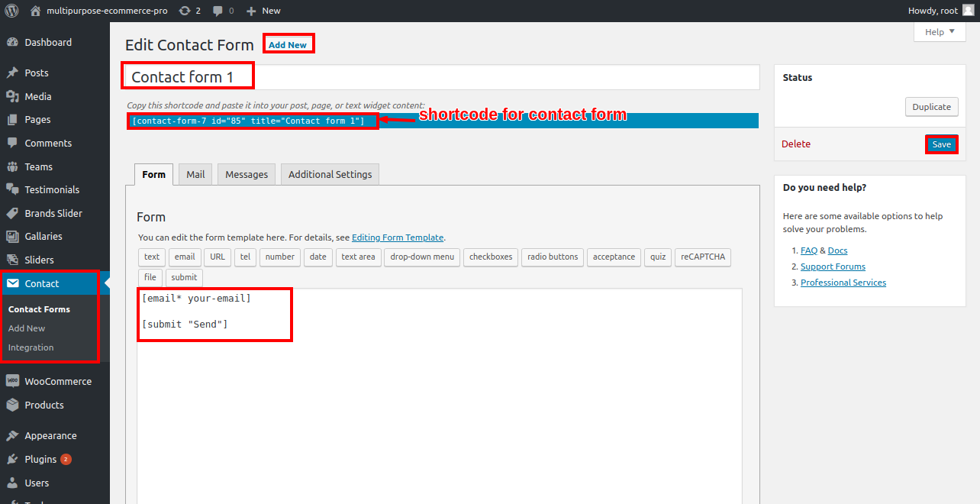Insert an acceptance tag
Viewport: 980px width, 504px height.
(x=614, y=257)
